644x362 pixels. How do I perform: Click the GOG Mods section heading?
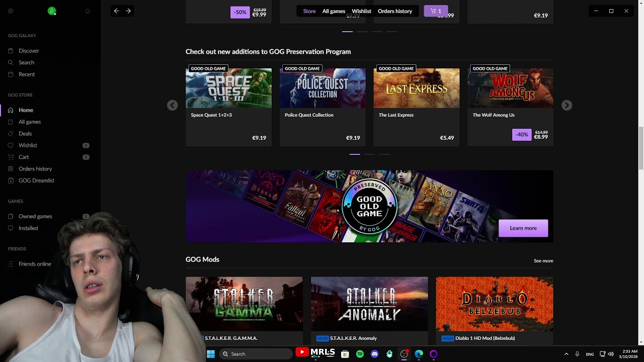coord(202,259)
